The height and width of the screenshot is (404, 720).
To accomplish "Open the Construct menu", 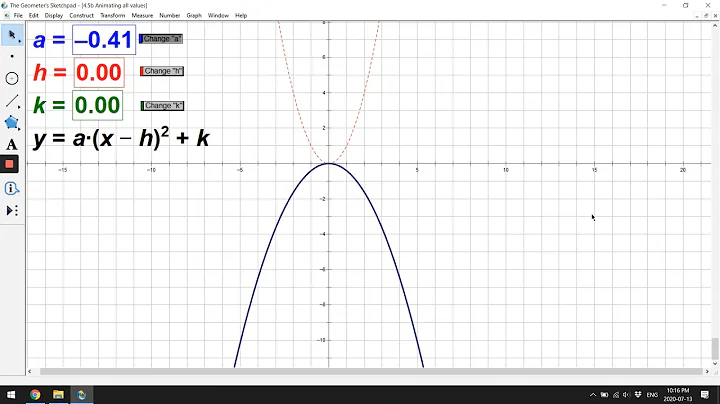I will [81, 16].
